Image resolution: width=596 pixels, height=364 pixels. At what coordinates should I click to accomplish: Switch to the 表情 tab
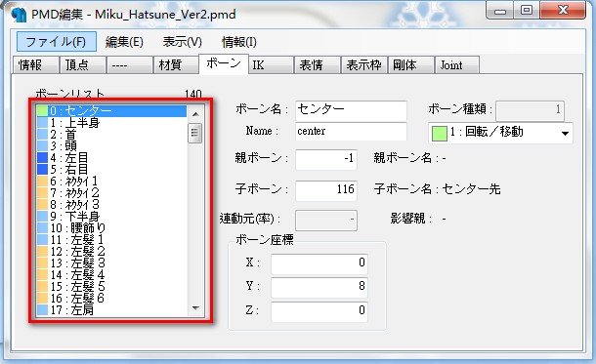point(317,65)
